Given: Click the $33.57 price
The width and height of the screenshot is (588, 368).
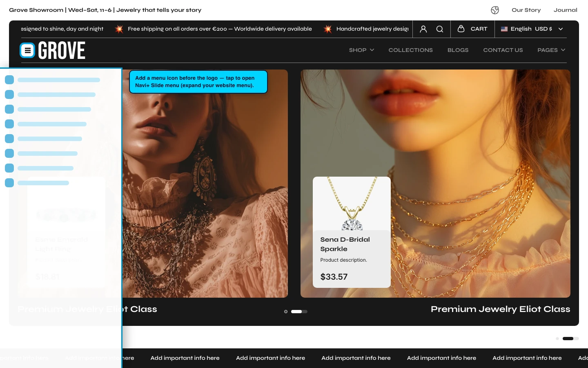Looking at the screenshot, I should tap(334, 277).
